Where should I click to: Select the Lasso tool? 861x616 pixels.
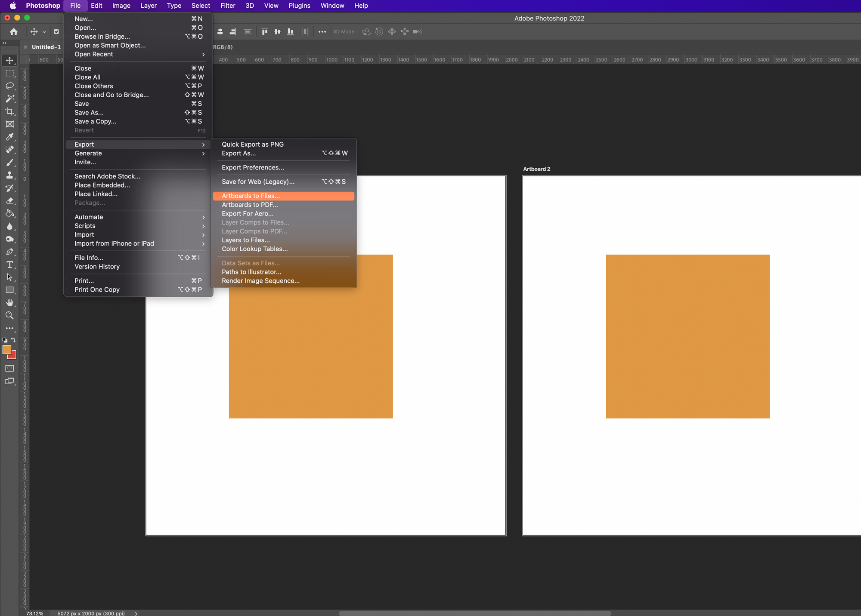(9, 86)
